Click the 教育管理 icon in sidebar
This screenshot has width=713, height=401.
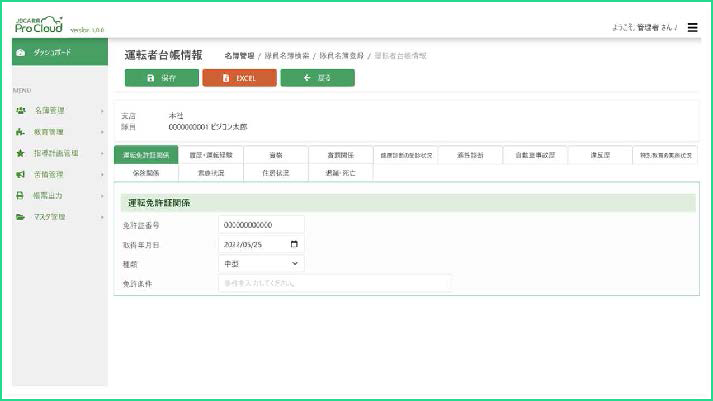(20, 132)
